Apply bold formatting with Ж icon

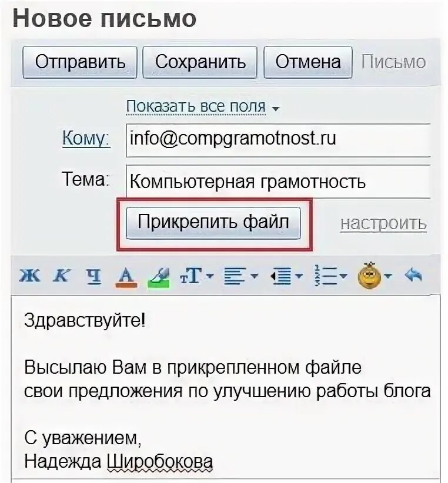[29, 275]
